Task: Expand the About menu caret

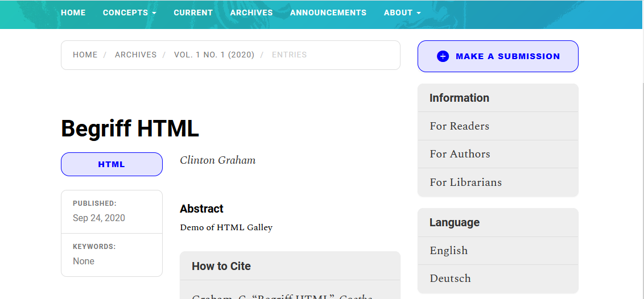Action: [419, 13]
